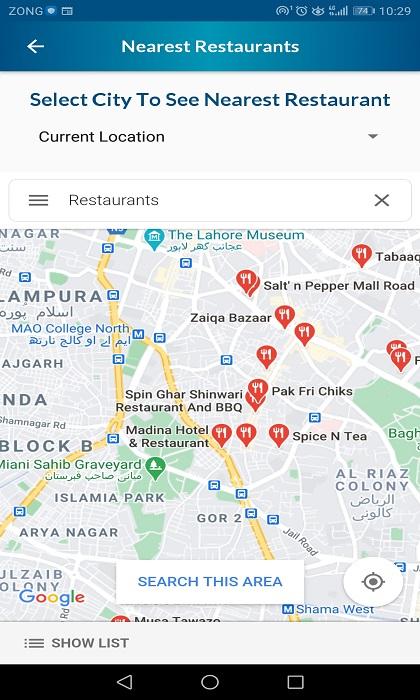Image resolution: width=420 pixels, height=700 pixels.
Task: Tap the Zaiqa Bazaar restaurant marker
Action: pyautogui.click(x=284, y=316)
